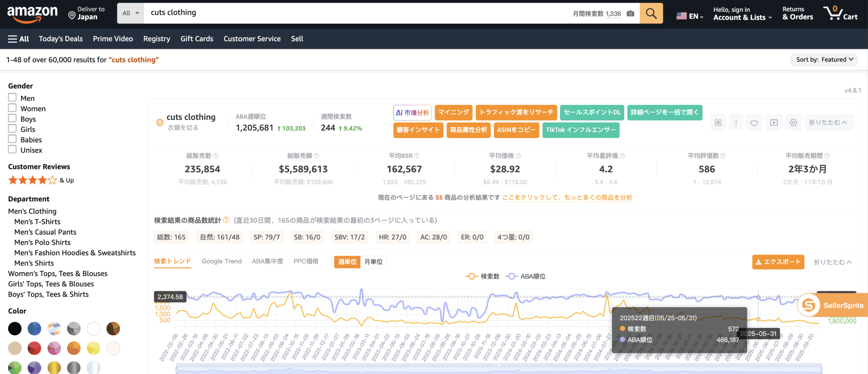The width and height of the screenshot is (868, 374).
Task: Open the Sort by Featured dropdown
Action: [x=824, y=60]
